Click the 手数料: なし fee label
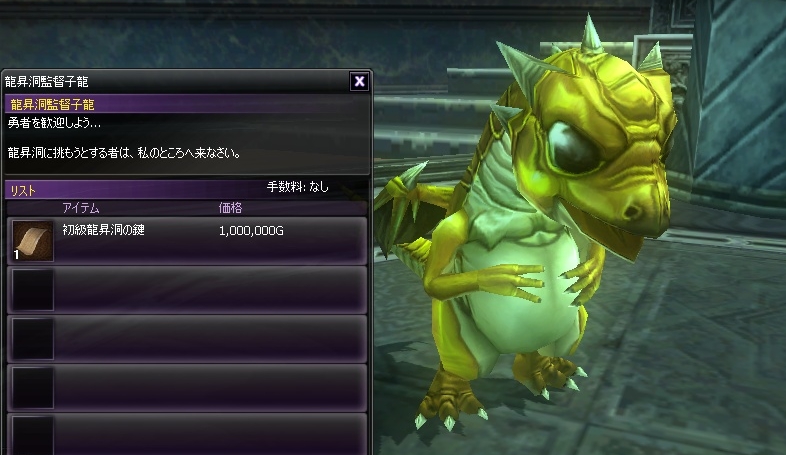The image size is (786, 455). [x=298, y=187]
